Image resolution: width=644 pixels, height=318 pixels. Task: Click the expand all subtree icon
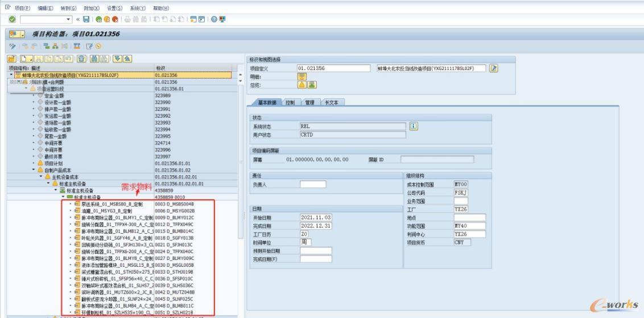pyautogui.click(x=117, y=59)
